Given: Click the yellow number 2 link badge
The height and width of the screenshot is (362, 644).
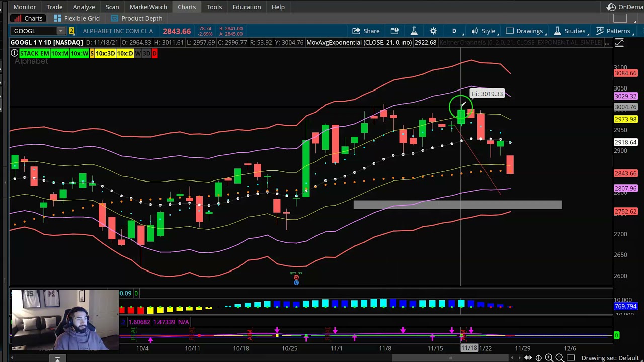Looking at the screenshot, I should [x=71, y=31].
